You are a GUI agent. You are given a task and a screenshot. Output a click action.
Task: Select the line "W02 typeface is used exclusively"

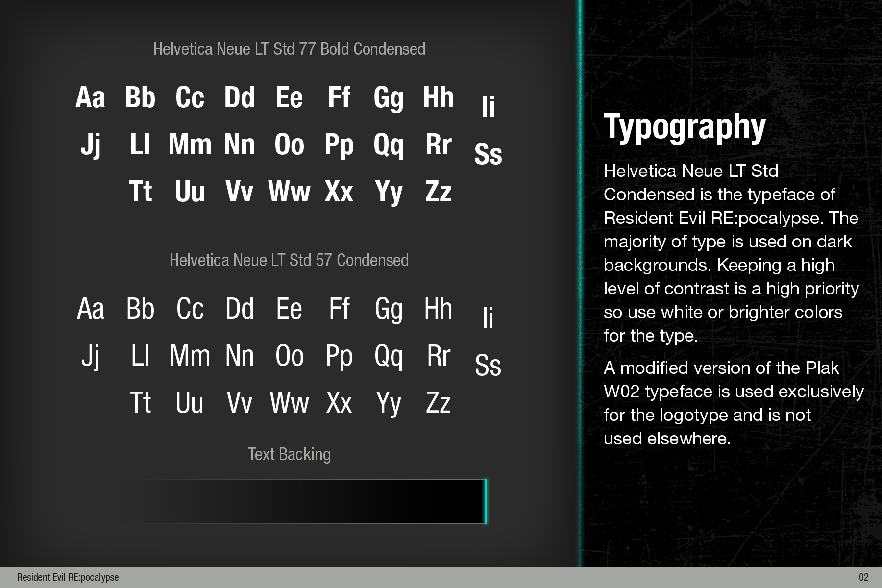[734, 392]
